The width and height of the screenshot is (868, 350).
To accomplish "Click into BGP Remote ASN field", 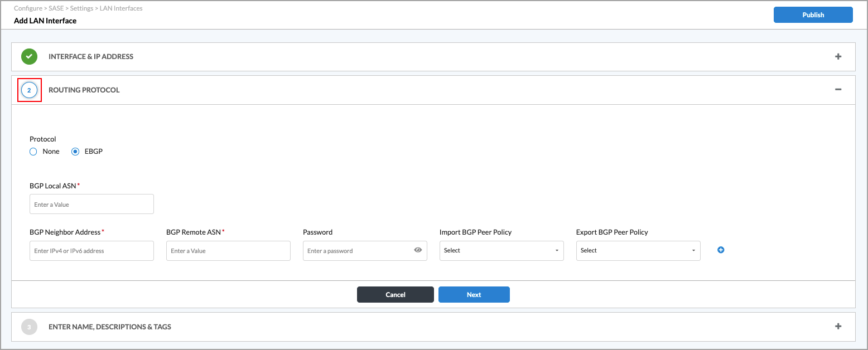I will (228, 251).
